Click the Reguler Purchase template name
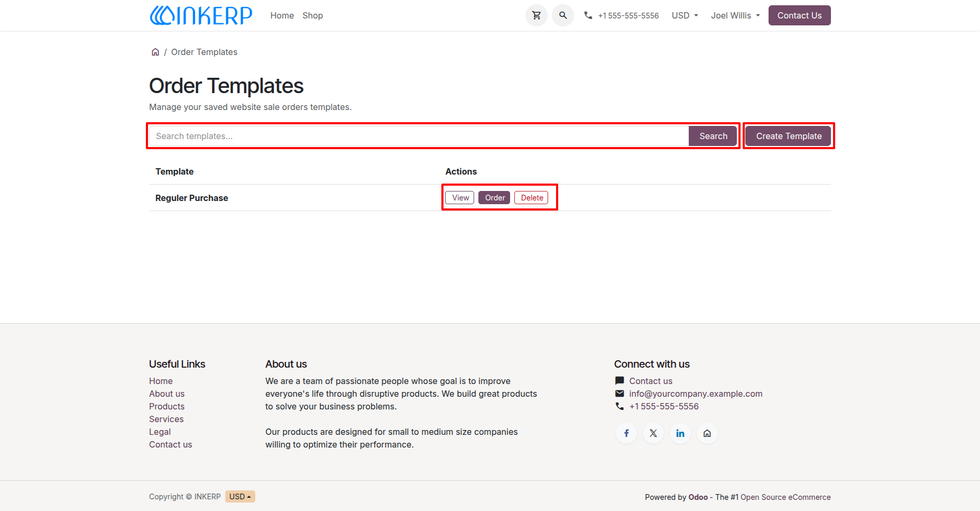The height and width of the screenshot is (511, 980). [191, 198]
